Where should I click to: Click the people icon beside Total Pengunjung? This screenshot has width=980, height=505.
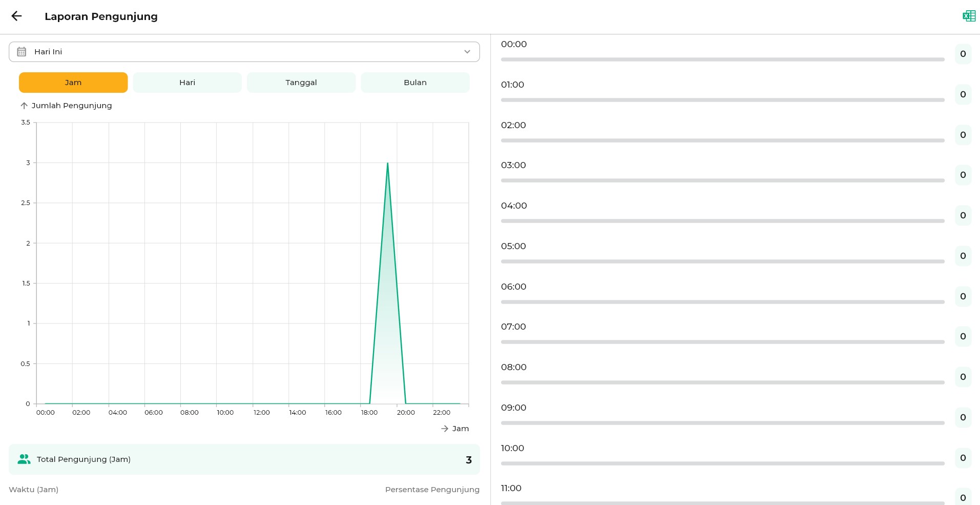(24, 459)
